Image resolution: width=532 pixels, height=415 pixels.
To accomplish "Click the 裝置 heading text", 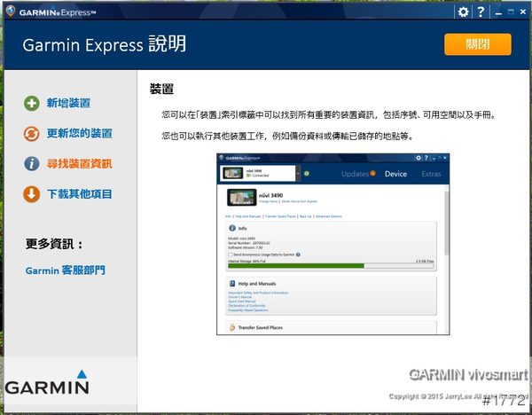I will click(x=162, y=89).
